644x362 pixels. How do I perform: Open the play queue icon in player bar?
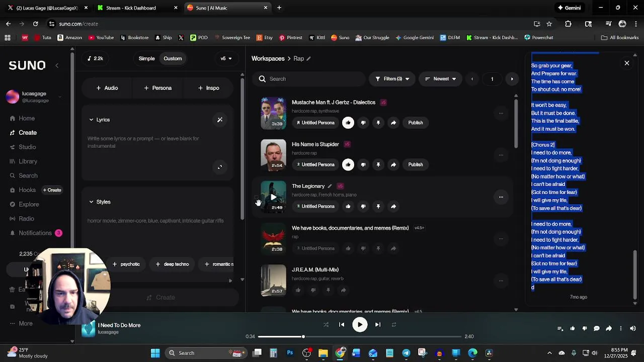(x=560, y=329)
